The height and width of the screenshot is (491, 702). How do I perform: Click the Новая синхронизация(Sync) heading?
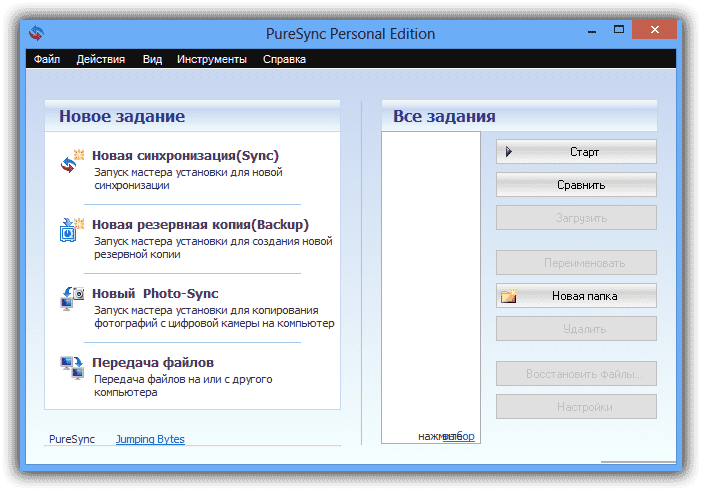pos(185,155)
